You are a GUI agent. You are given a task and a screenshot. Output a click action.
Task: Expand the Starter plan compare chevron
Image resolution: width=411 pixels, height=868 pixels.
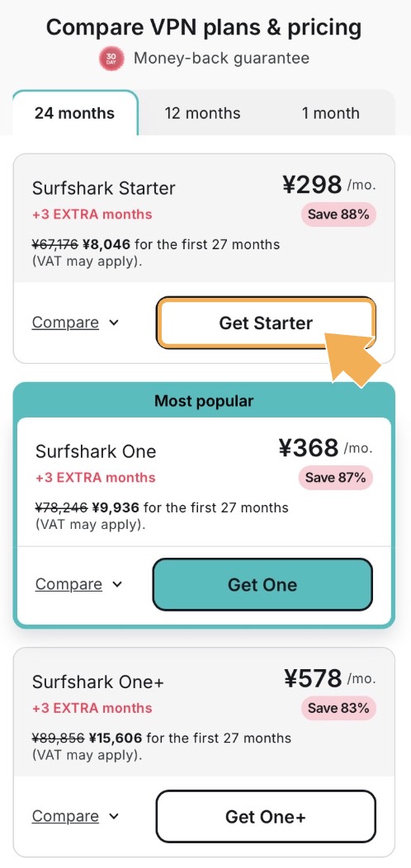pos(114,323)
